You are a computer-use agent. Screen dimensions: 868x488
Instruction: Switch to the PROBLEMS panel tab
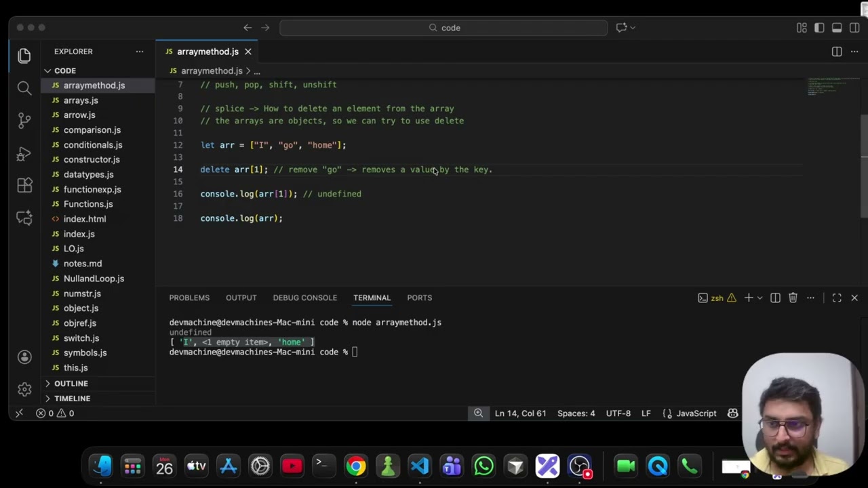tap(189, 298)
